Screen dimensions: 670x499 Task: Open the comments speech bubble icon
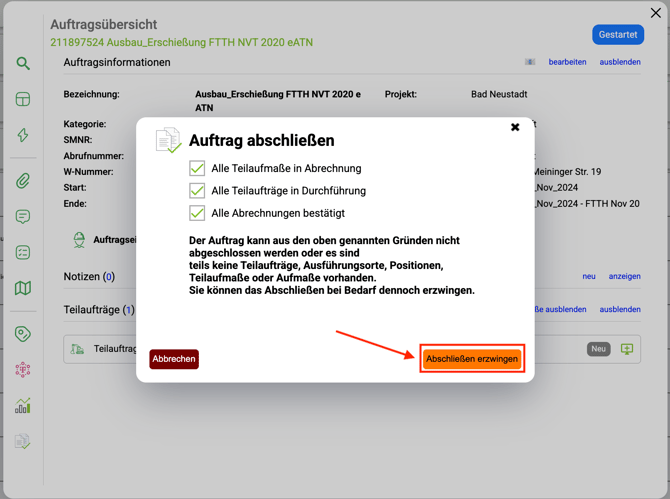point(23,217)
